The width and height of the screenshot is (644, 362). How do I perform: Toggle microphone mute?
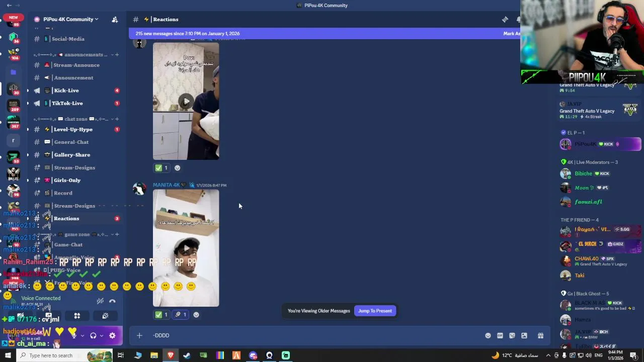(73, 335)
